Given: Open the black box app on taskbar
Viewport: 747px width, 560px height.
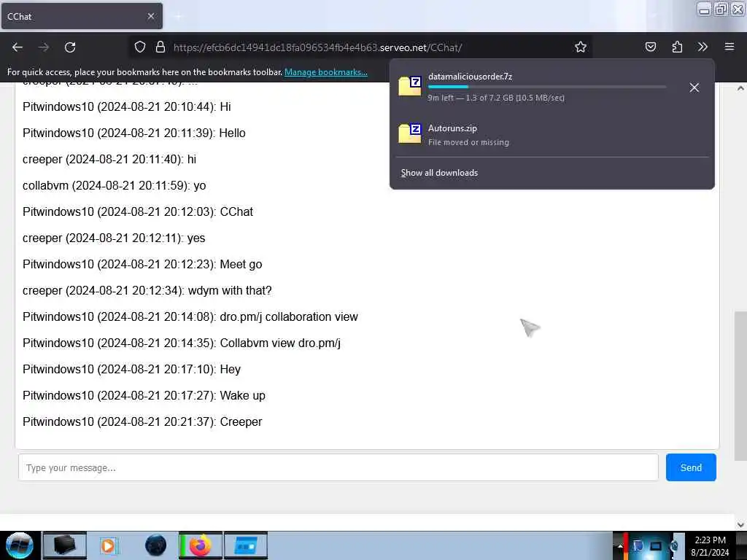Looking at the screenshot, I should click(65, 545).
